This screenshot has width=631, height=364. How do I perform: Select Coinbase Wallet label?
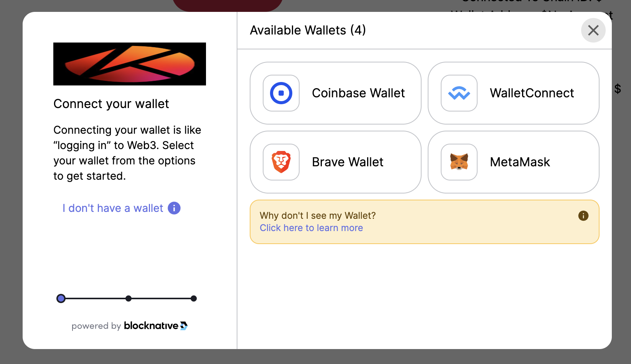pyautogui.click(x=358, y=93)
